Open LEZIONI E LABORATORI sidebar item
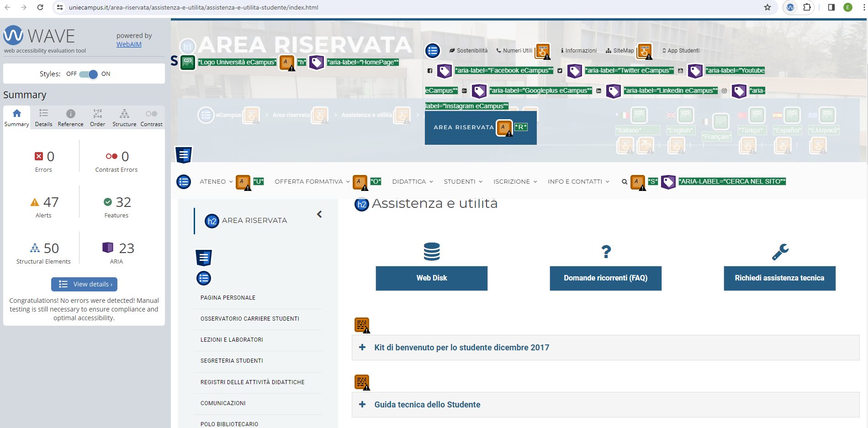Image resolution: width=868 pixels, height=428 pixels. click(x=232, y=340)
